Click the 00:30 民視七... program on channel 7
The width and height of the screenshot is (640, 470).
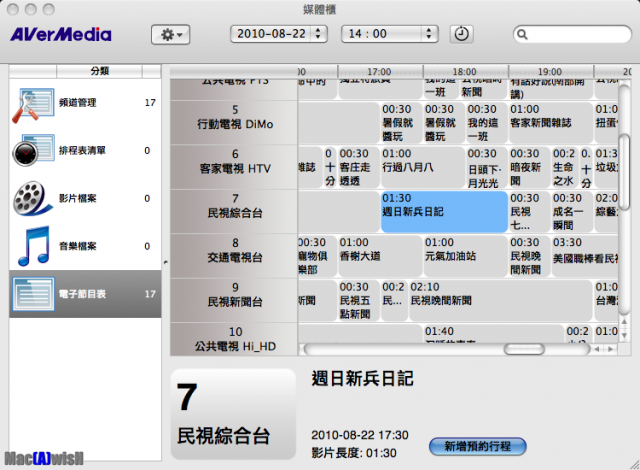529,211
